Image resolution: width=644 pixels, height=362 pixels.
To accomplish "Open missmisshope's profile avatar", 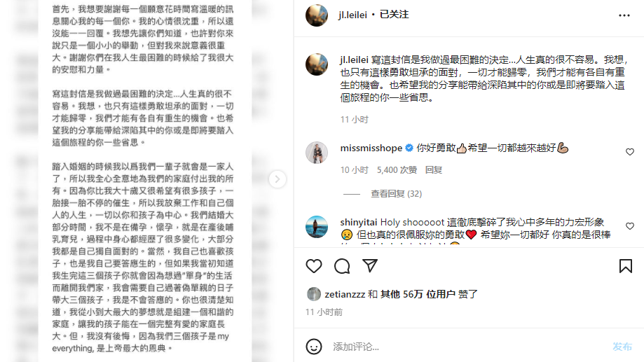I will pyautogui.click(x=317, y=153).
